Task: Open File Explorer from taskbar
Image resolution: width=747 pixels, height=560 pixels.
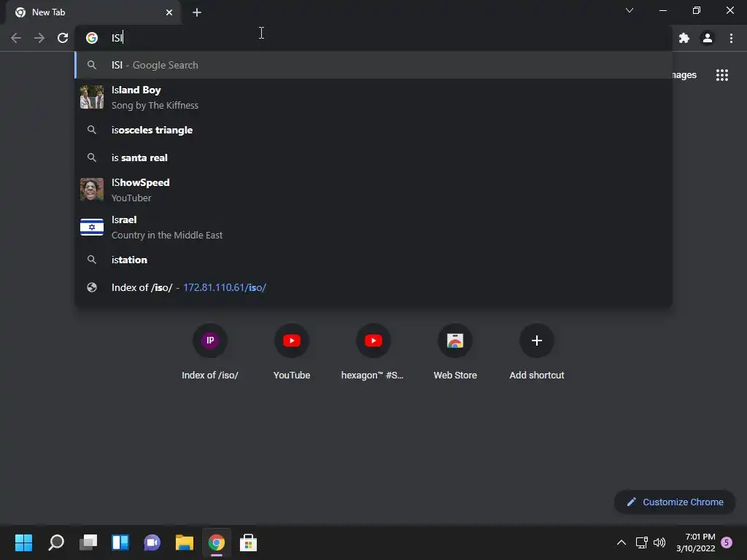Action: pyautogui.click(x=185, y=542)
